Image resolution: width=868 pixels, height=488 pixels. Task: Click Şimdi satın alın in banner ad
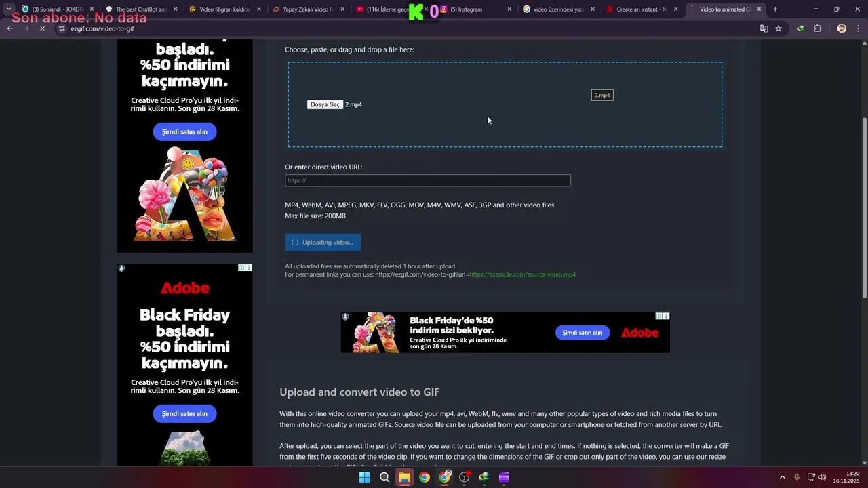[x=582, y=333]
